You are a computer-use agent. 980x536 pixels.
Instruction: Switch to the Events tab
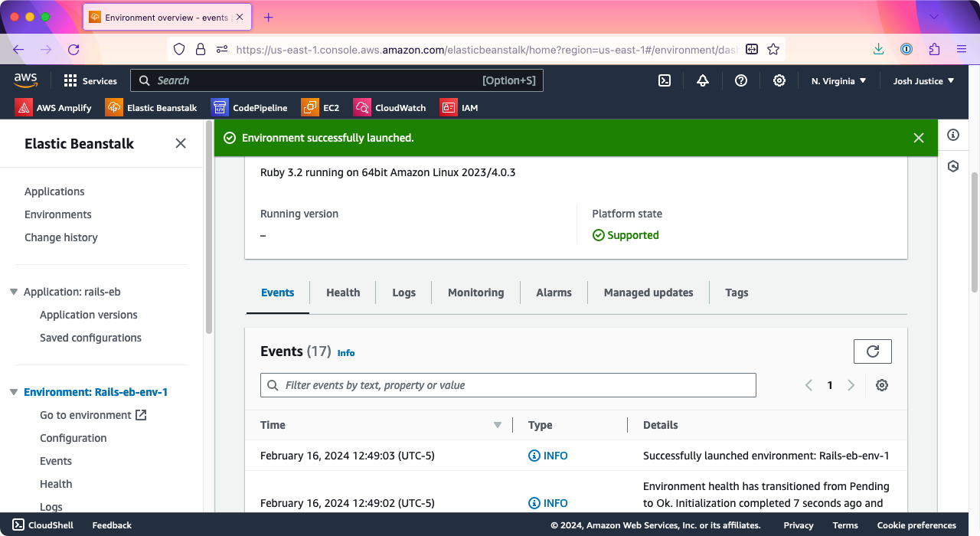(277, 293)
